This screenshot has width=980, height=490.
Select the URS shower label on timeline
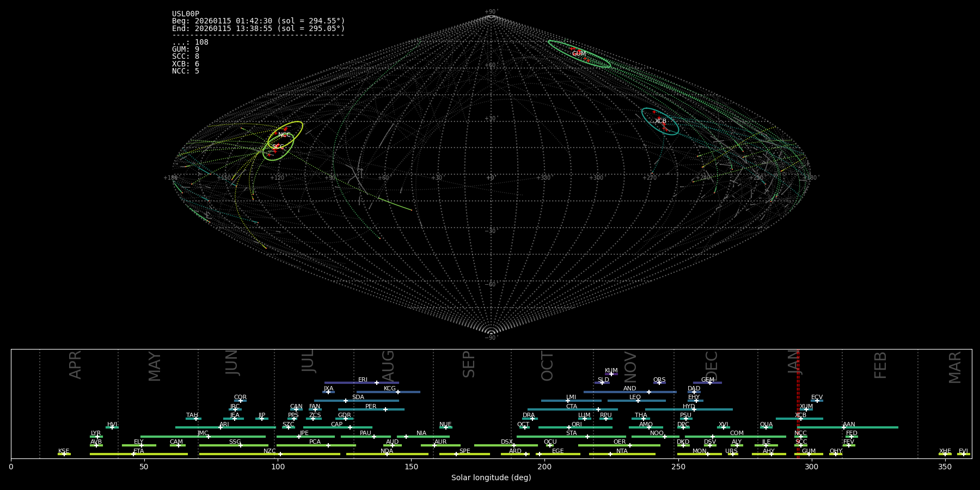click(x=731, y=451)
